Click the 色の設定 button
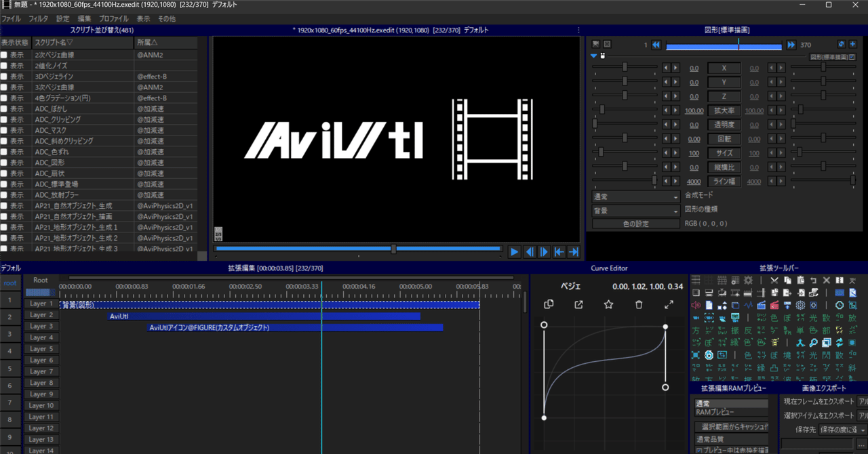Screen dimensions: 868x454 (x=635, y=224)
